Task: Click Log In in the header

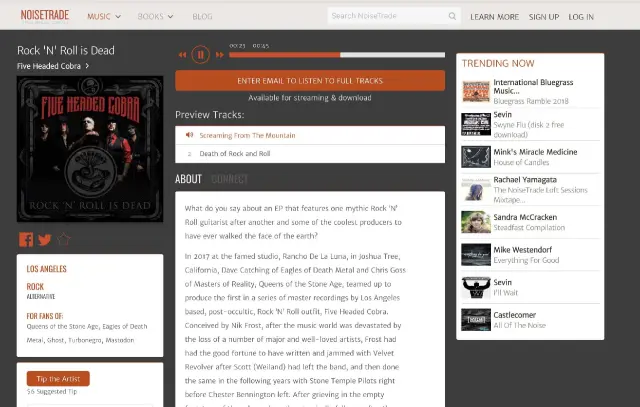Action: coord(581,17)
